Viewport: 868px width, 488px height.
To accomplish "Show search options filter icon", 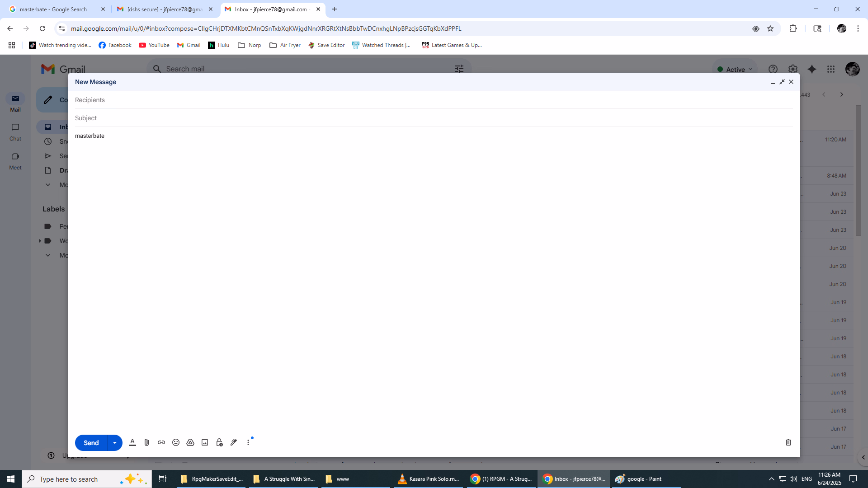I will [x=459, y=69].
